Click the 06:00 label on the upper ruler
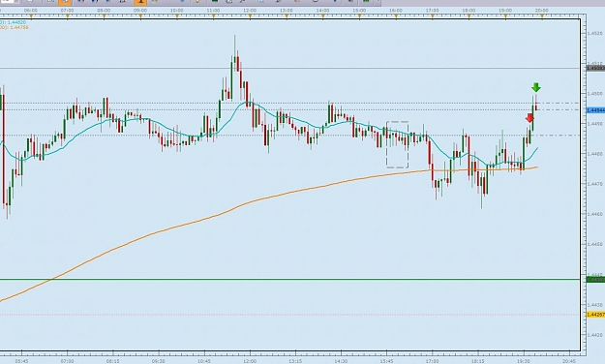605x364 pixels. [x=31, y=11]
